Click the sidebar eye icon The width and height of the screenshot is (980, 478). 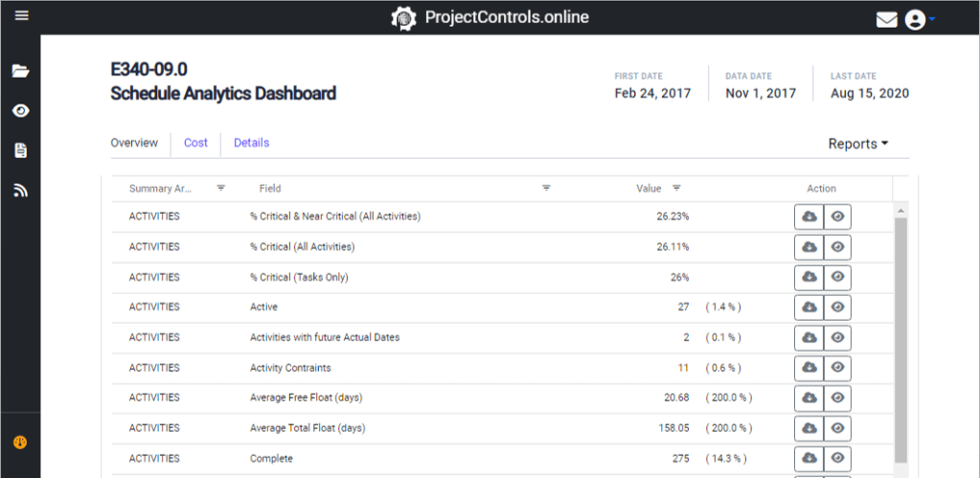pyautogui.click(x=20, y=111)
